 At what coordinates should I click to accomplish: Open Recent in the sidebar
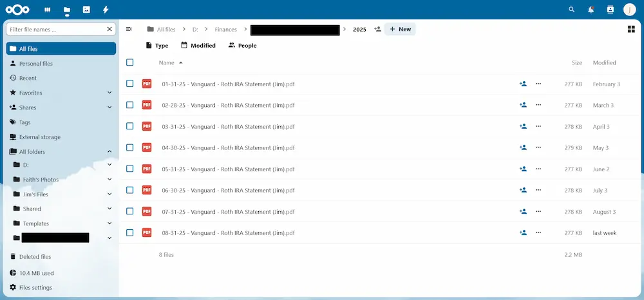(61, 78)
